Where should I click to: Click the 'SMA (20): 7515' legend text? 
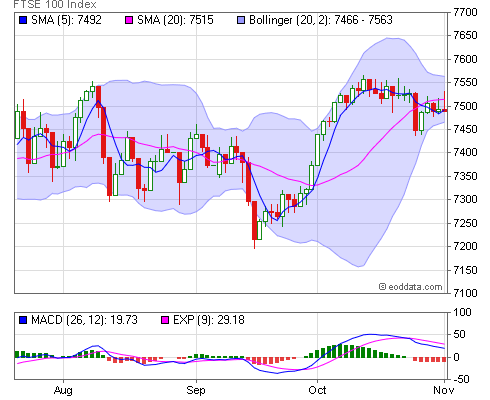pyautogui.click(x=175, y=20)
